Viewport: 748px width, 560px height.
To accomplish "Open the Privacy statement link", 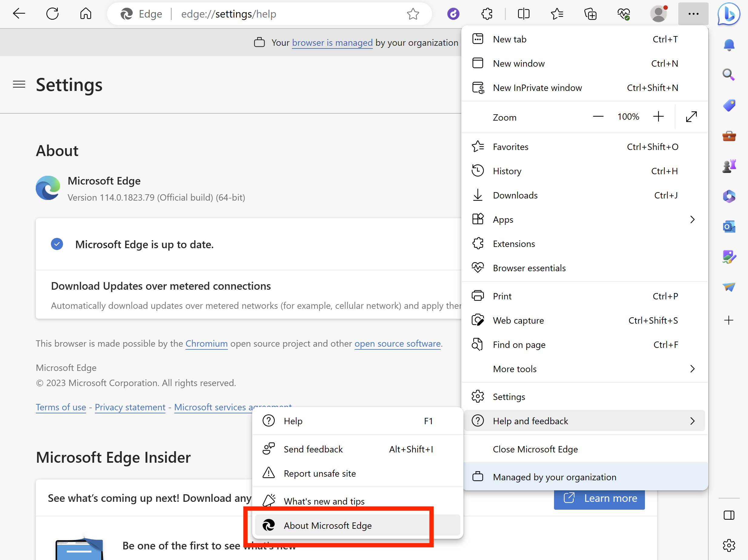I will 130,407.
